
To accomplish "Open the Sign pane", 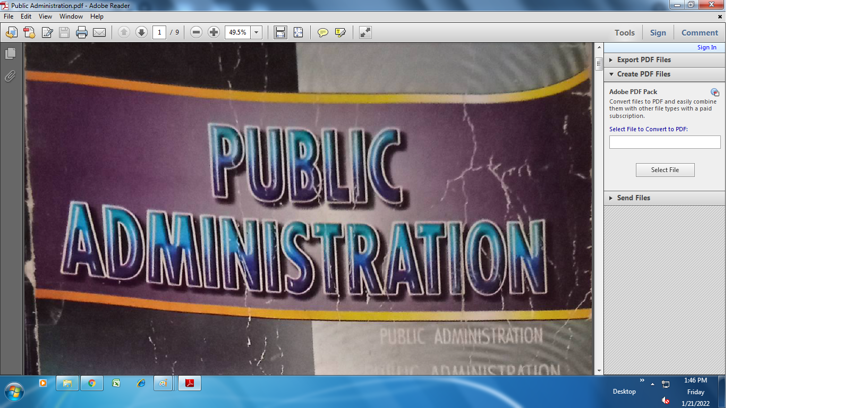I will click(658, 32).
